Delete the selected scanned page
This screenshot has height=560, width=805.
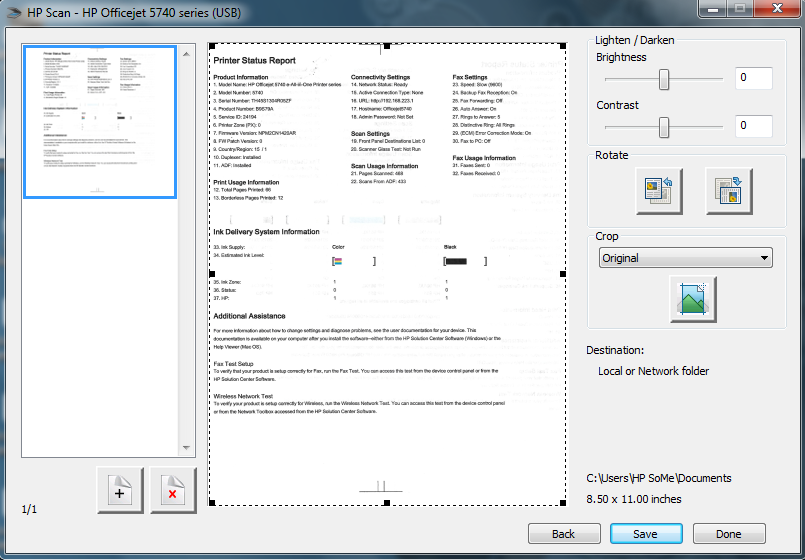click(173, 490)
